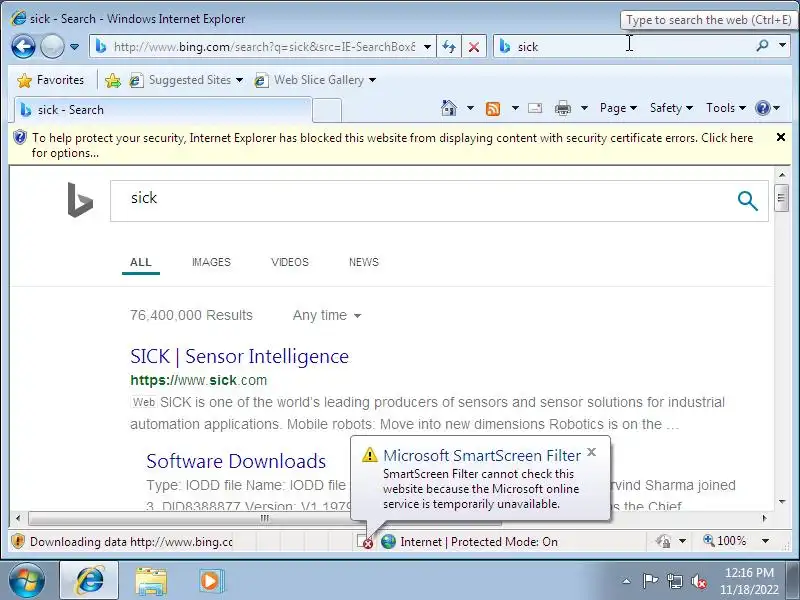This screenshot has width=800, height=600.
Task: Click the Home icon in command bar
Action: tap(449, 108)
